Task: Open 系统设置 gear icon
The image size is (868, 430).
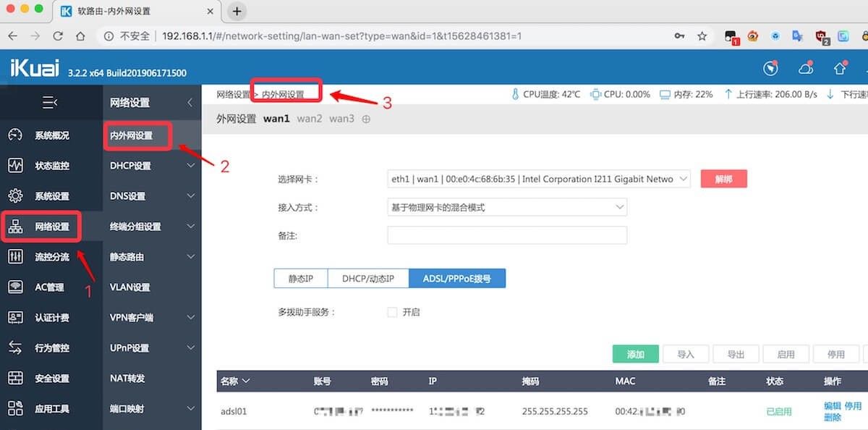Action: point(15,196)
